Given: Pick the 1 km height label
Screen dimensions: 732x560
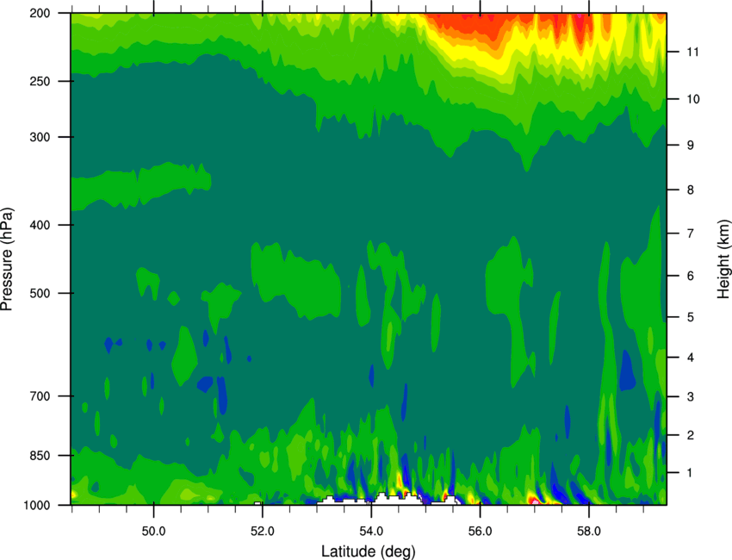Looking at the screenshot, I should (691, 473).
